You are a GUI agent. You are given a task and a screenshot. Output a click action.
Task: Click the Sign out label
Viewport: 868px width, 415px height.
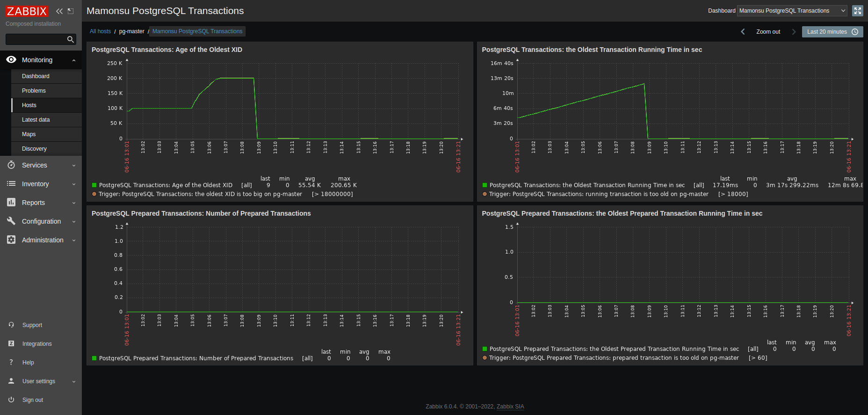click(x=33, y=400)
